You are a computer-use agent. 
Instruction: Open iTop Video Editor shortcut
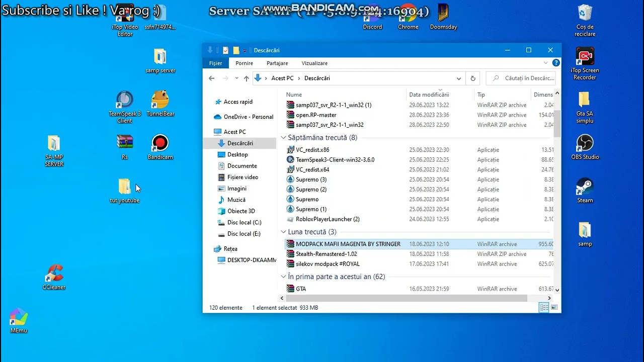[125, 20]
